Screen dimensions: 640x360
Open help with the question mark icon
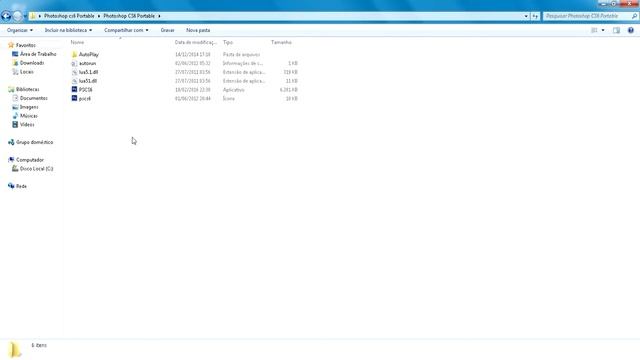(631, 30)
